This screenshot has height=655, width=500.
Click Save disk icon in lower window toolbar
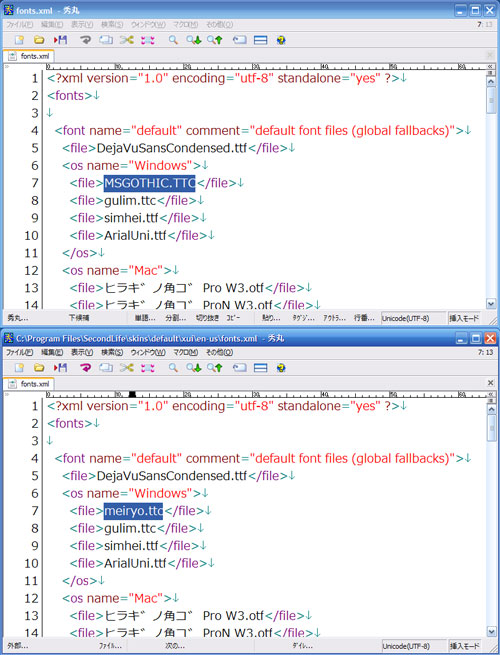click(x=60, y=368)
